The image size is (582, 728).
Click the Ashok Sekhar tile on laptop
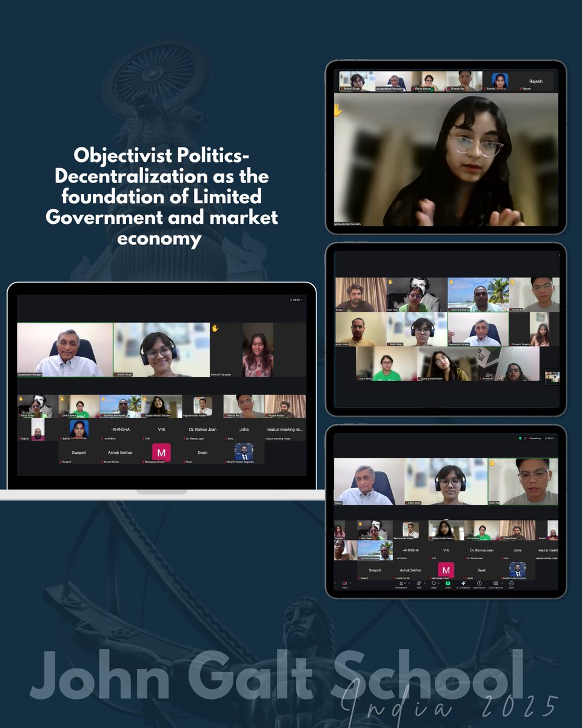120,453
